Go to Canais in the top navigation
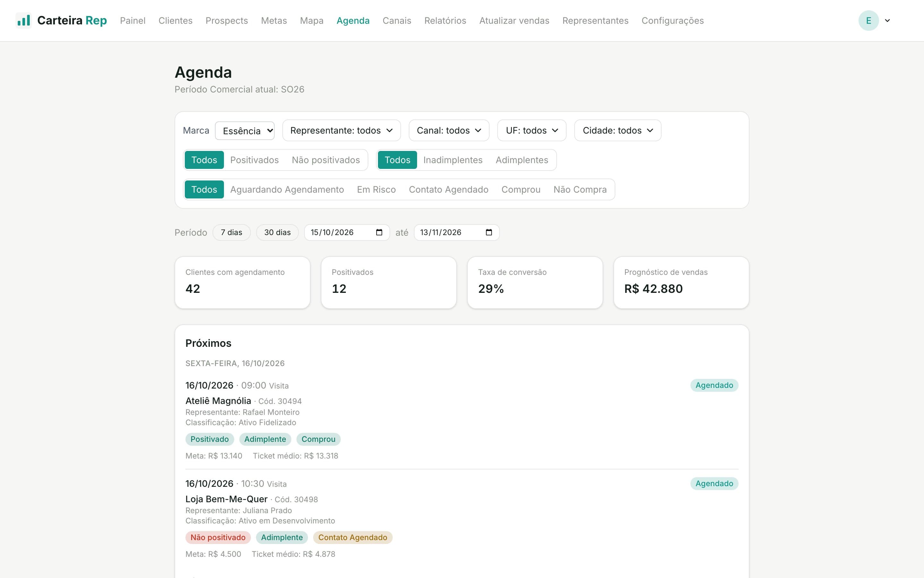924x578 pixels. click(397, 21)
